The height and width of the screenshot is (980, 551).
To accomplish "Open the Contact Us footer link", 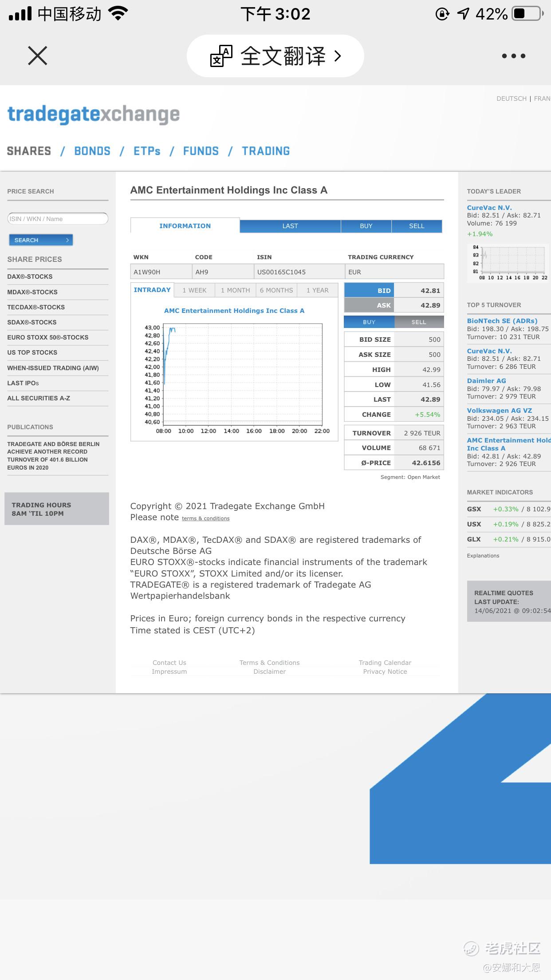I will [169, 663].
